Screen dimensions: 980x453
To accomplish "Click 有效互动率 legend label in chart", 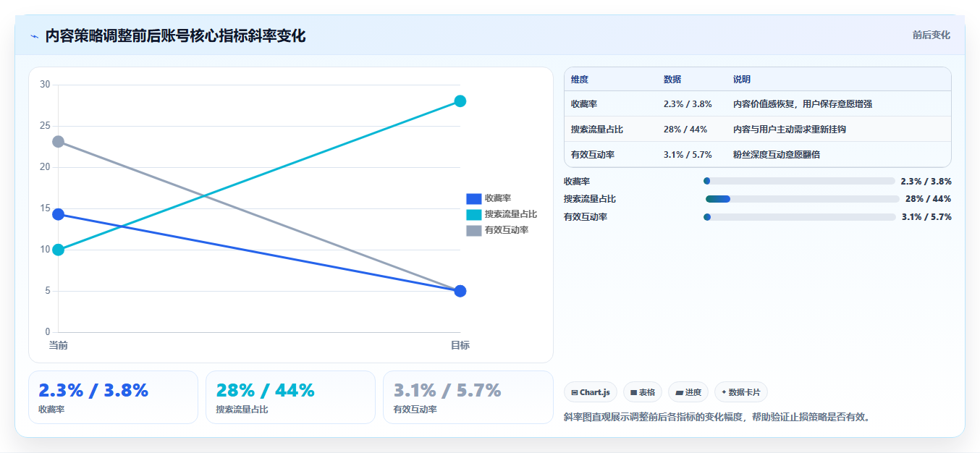I will 507,230.
